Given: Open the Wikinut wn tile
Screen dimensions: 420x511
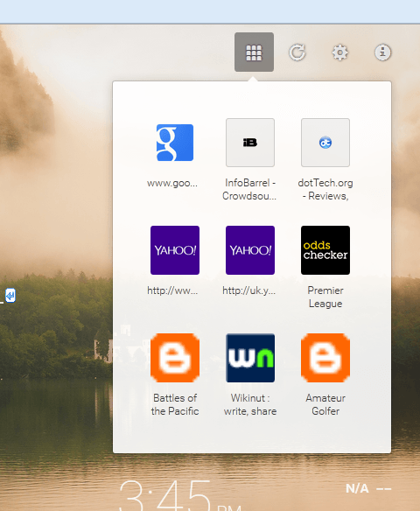Looking at the screenshot, I should click(250, 358).
